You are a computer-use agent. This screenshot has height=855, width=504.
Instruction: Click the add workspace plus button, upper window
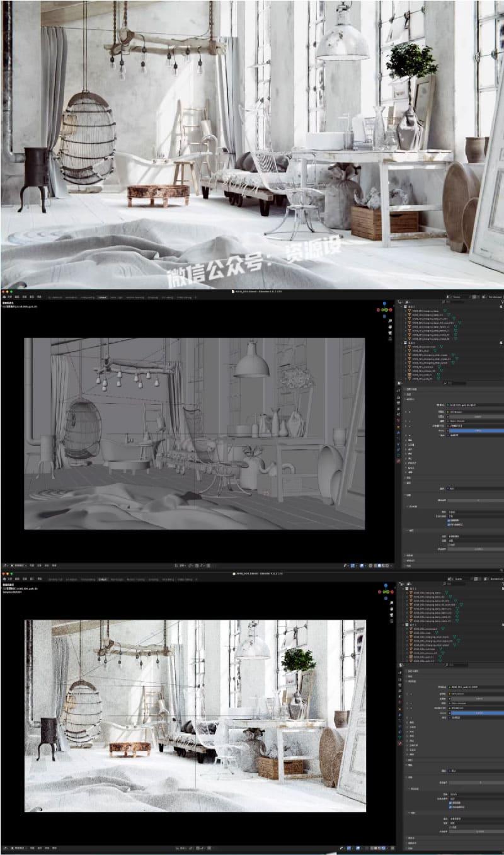[x=195, y=297]
